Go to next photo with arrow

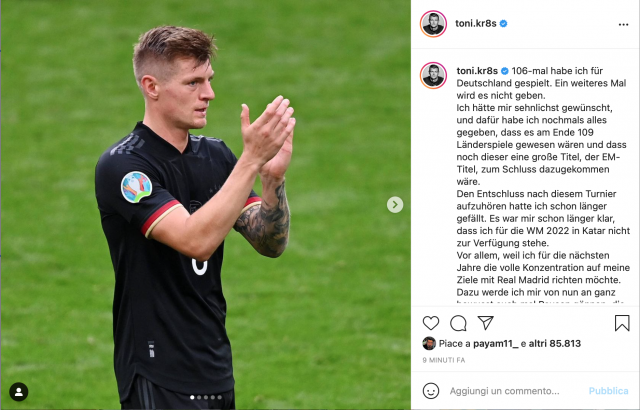[395, 204]
